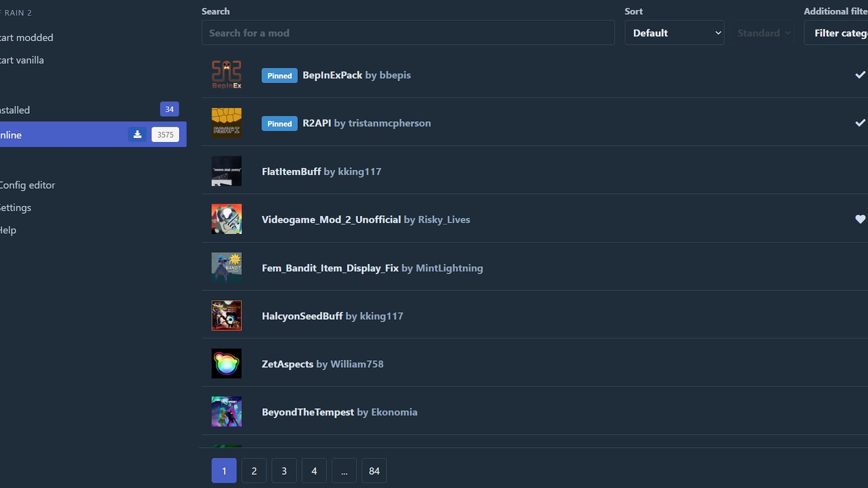Click the ZetAspects mod icon

coord(226,363)
